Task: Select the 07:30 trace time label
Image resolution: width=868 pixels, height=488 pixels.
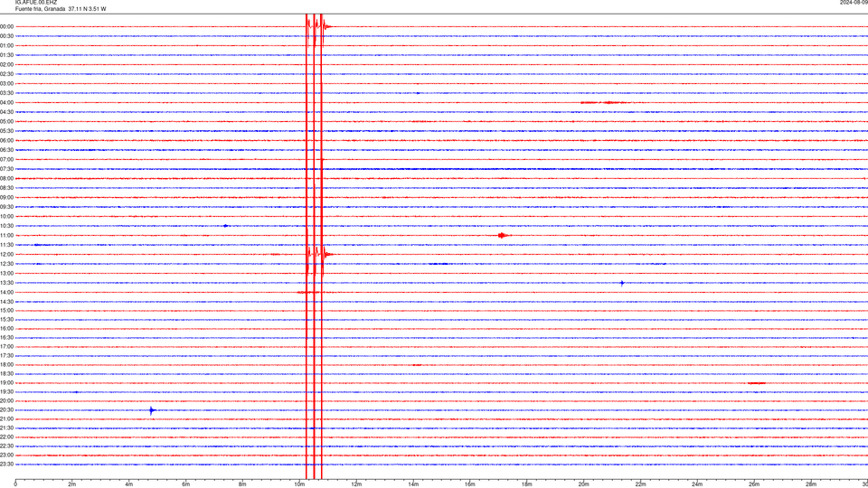Action: tap(7, 169)
